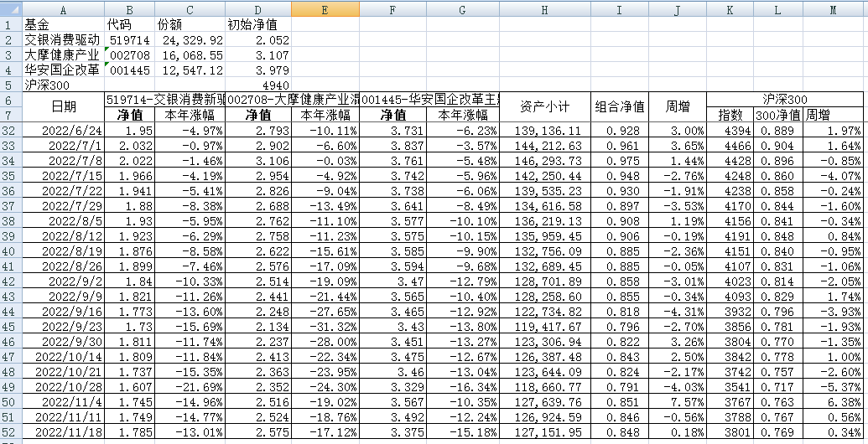Screen dimensions: 868x444
Task: Select date cell 2022/8/26
Action: tap(63, 266)
